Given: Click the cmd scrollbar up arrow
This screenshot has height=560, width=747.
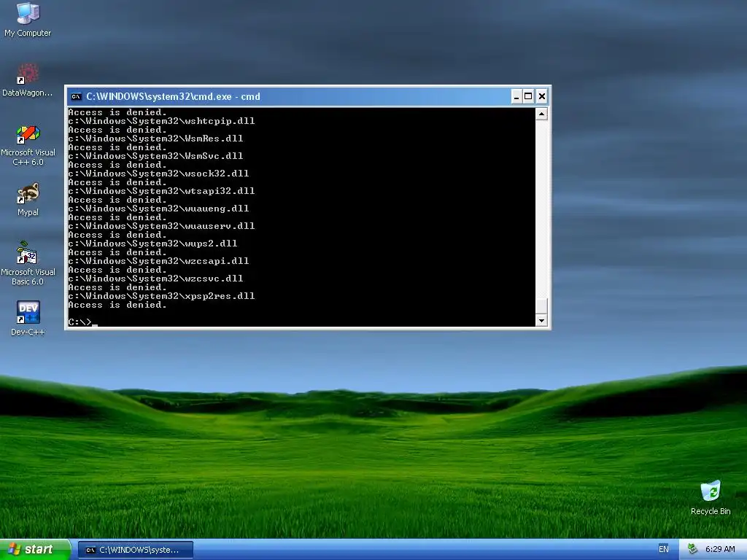Looking at the screenshot, I should tap(541, 114).
